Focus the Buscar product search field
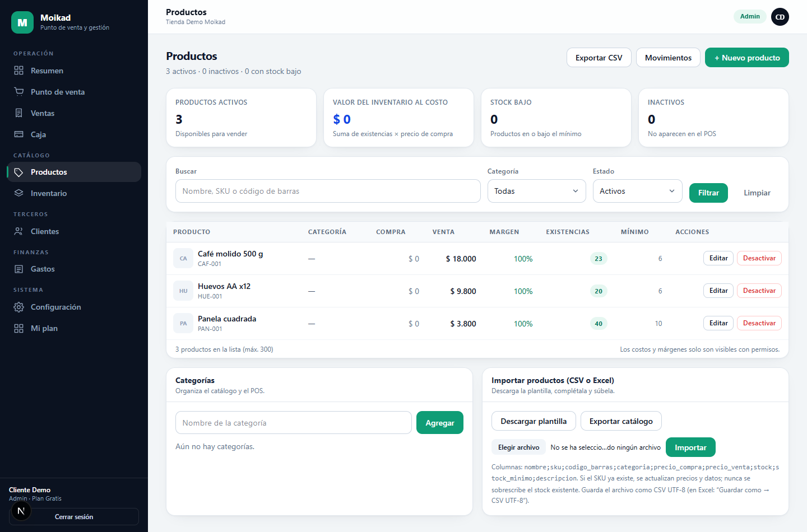The image size is (807, 532). tap(328, 191)
